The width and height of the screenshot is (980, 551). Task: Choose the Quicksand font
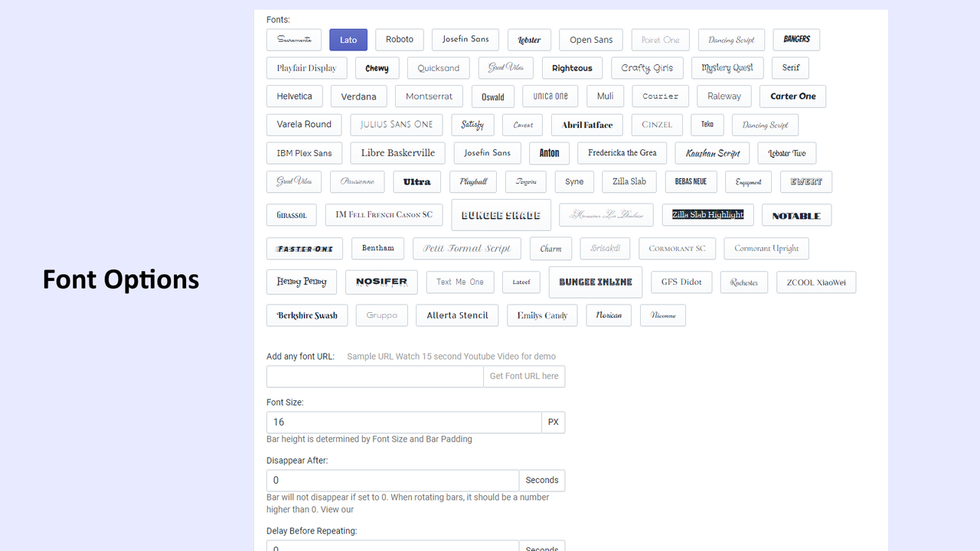[x=438, y=67]
